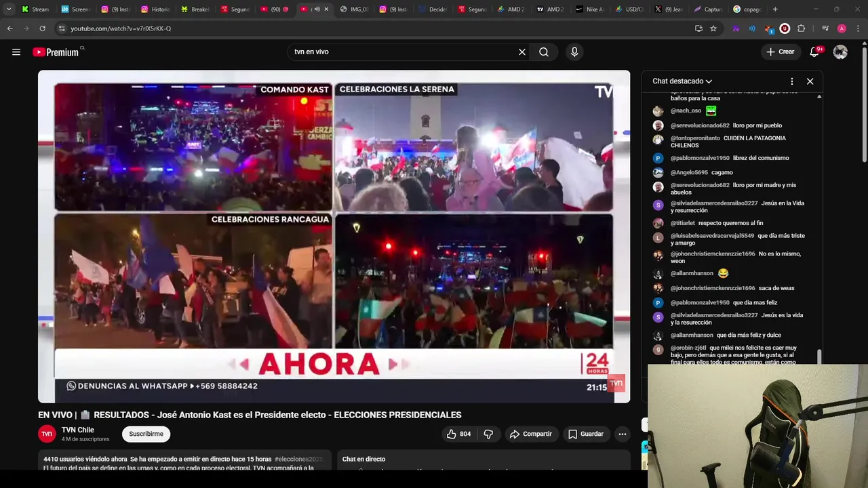Mute the active tab's audio icon
This screenshot has width=868, height=488.
317,9
